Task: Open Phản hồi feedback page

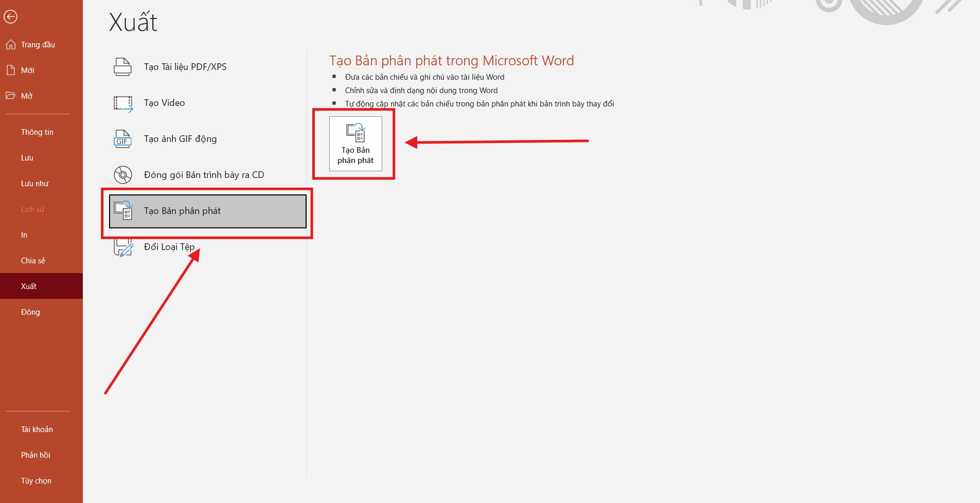Action: point(35,455)
